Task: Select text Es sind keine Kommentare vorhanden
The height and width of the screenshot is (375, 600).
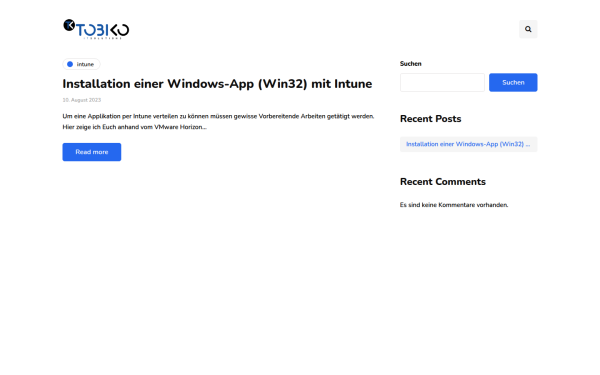Action: [x=454, y=205]
